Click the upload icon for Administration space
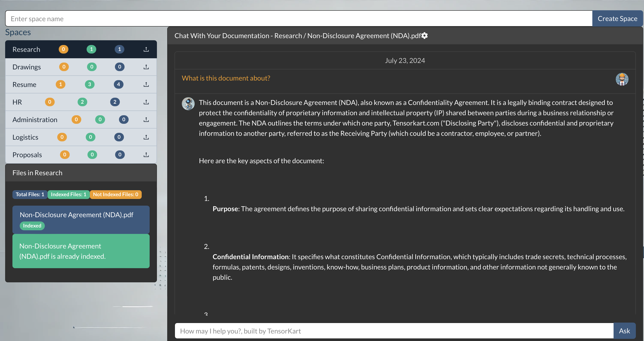The image size is (644, 341). [x=146, y=119]
